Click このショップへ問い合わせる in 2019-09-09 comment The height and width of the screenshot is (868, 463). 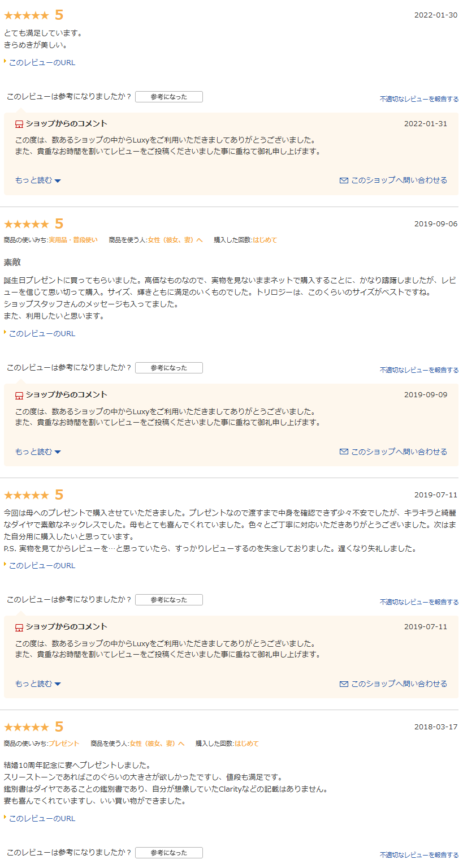click(x=399, y=452)
